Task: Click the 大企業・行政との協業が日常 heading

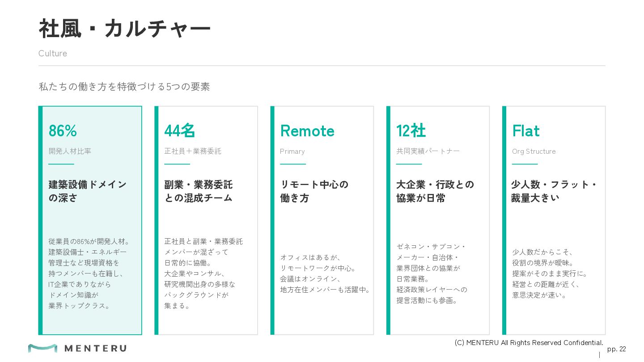Action: point(435,191)
